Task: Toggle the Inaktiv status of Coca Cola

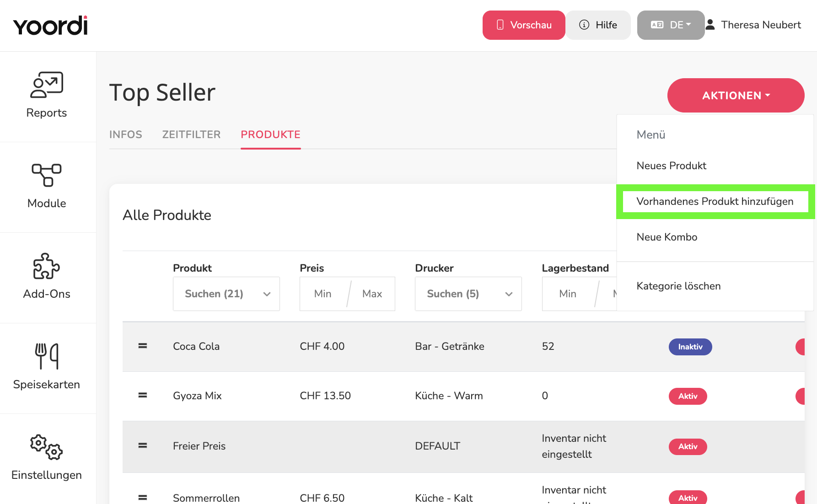Action: (690, 347)
